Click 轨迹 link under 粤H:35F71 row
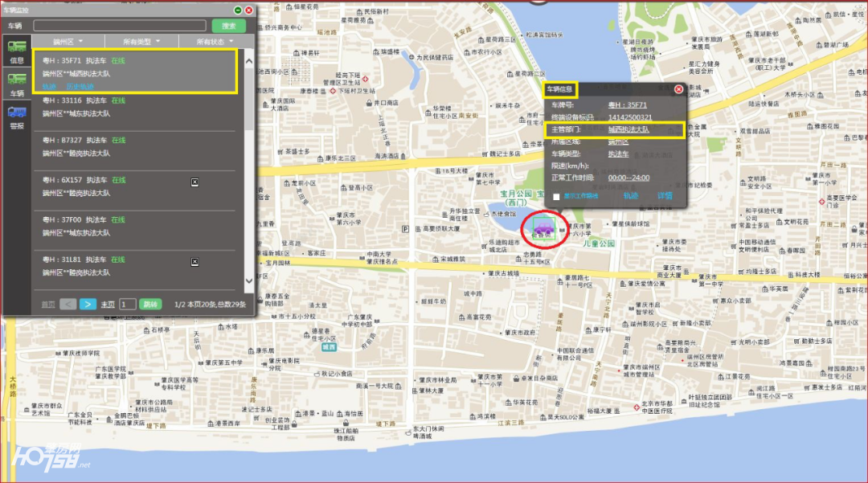Image resolution: width=868 pixels, height=483 pixels. [x=49, y=86]
